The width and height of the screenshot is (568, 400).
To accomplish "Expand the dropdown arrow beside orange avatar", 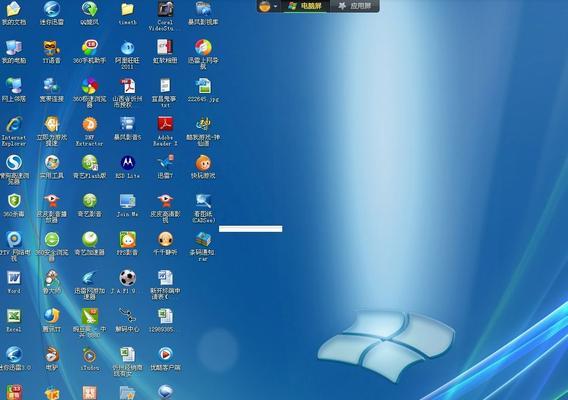I will tap(276, 7).
